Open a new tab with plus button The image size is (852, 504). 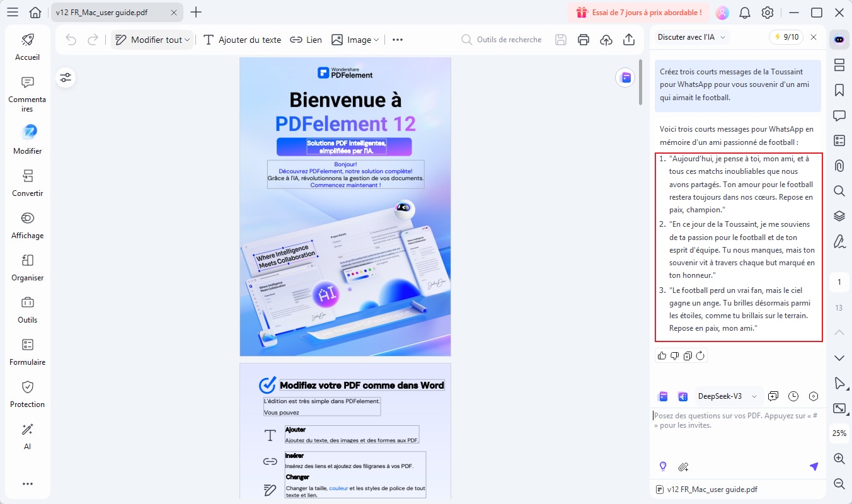[196, 12]
